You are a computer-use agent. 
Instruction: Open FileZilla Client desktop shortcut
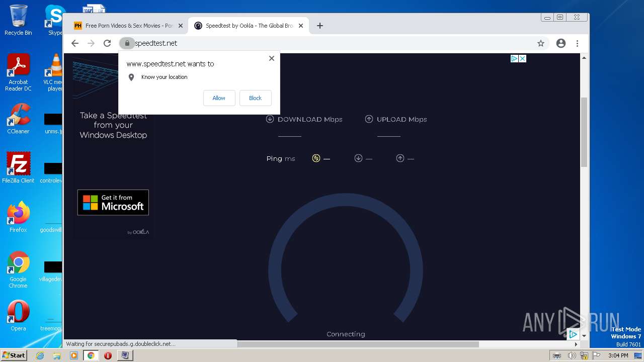click(x=18, y=168)
